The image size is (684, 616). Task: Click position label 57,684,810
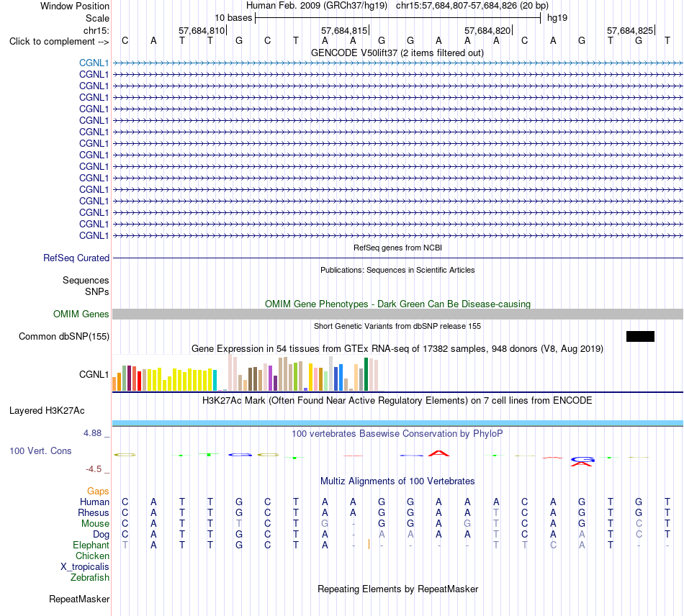pos(202,30)
